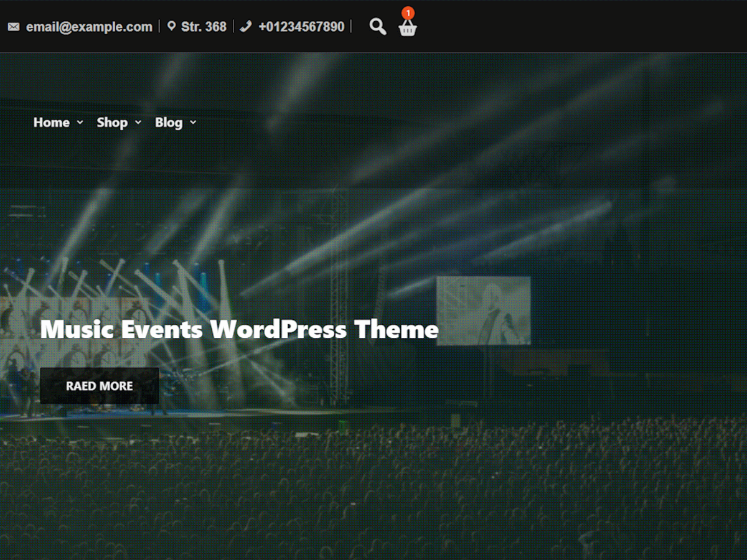Click the email envelope icon

(x=13, y=26)
